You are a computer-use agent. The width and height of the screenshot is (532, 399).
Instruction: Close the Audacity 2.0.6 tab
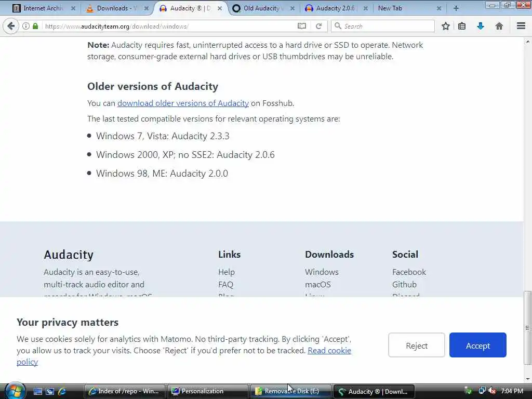(365, 8)
